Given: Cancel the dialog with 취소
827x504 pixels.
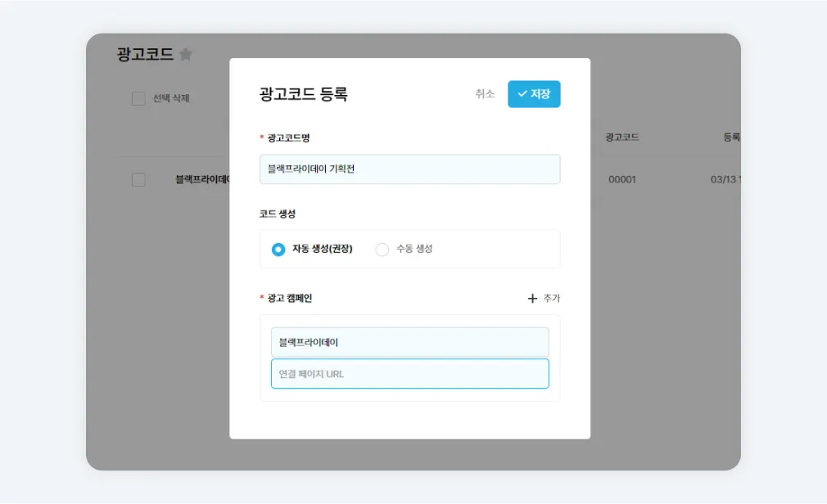Looking at the screenshot, I should click(x=485, y=94).
